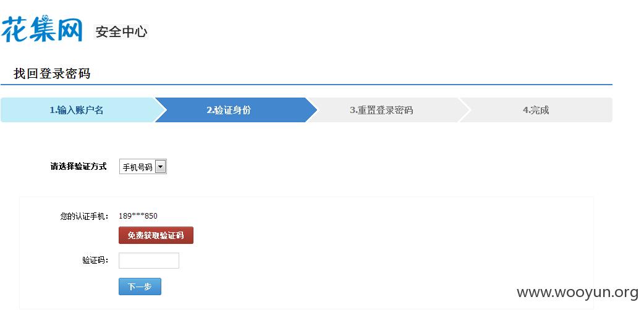The width and height of the screenshot is (644, 310).
Task: Select the 找回登录密码 page heading
Action: point(52,74)
